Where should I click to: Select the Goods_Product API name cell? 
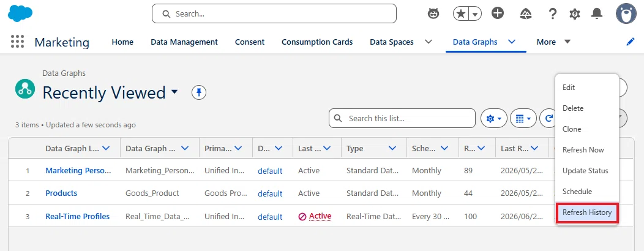[x=152, y=193]
